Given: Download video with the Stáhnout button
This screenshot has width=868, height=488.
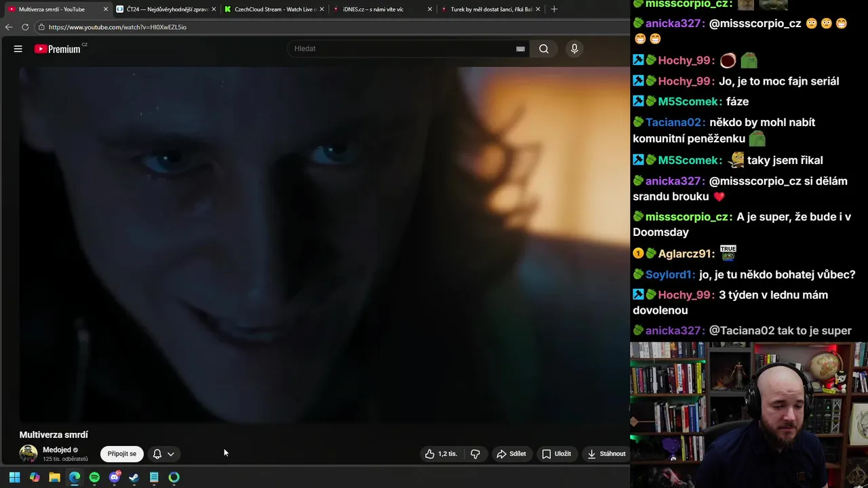Looking at the screenshot, I should tap(606, 454).
